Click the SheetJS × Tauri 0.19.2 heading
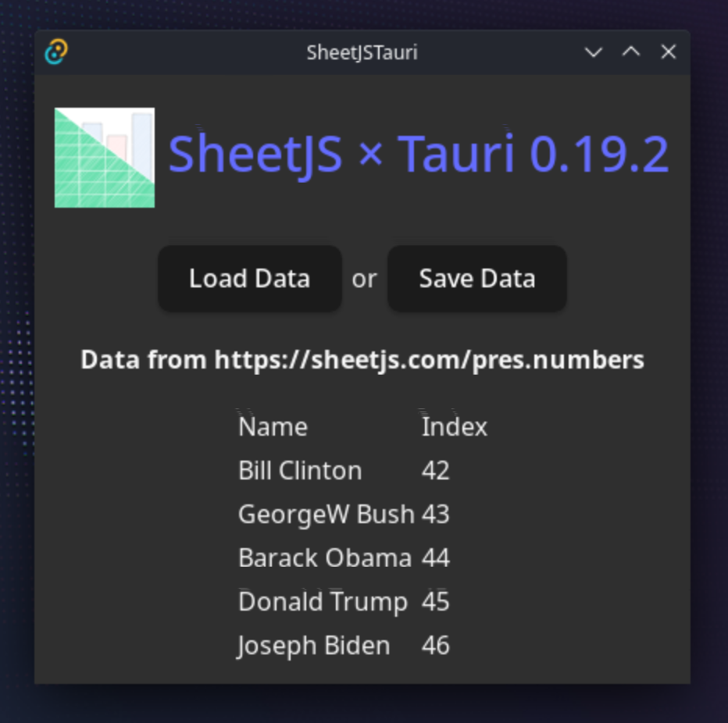This screenshot has height=723, width=728. [x=419, y=154]
